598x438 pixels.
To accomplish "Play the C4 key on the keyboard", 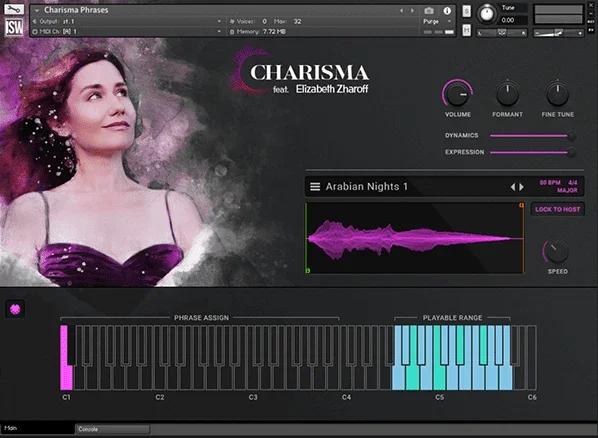I will [x=346, y=379].
